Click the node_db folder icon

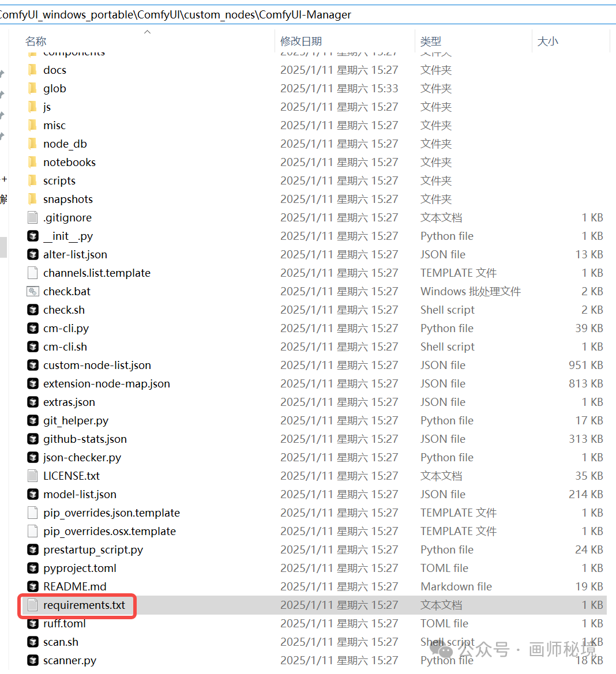click(33, 144)
